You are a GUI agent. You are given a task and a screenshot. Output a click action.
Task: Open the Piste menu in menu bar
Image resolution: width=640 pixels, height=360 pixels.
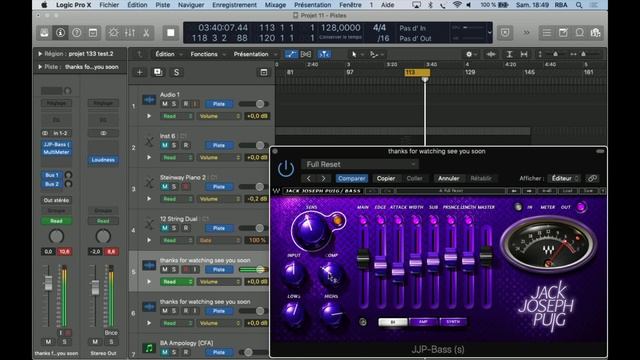point(162,5)
